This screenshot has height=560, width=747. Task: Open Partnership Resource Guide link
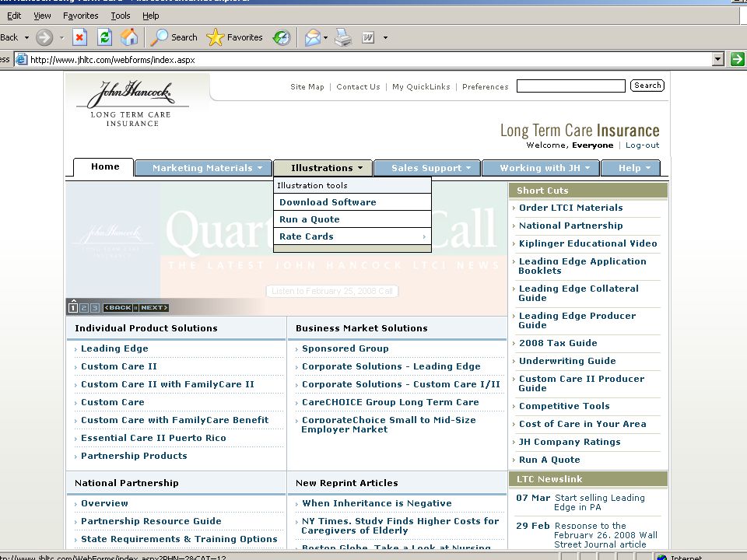tap(151, 521)
